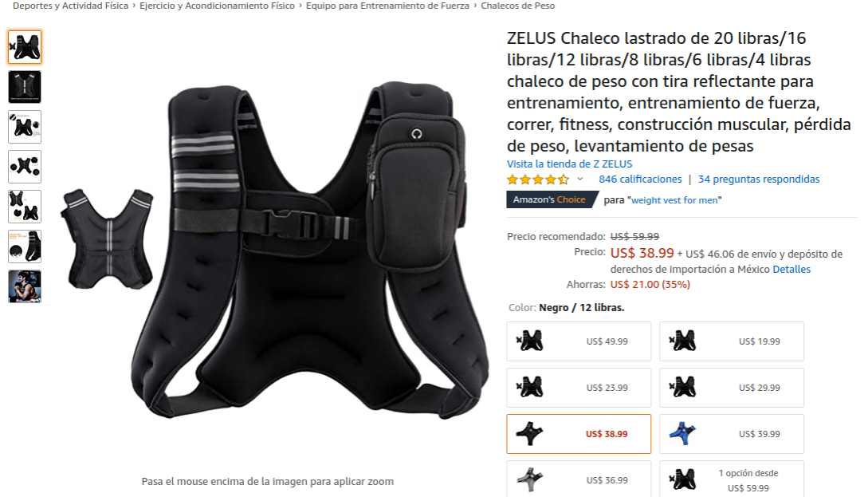Select the blue vest US$ 39.99 swatch

pos(731,434)
